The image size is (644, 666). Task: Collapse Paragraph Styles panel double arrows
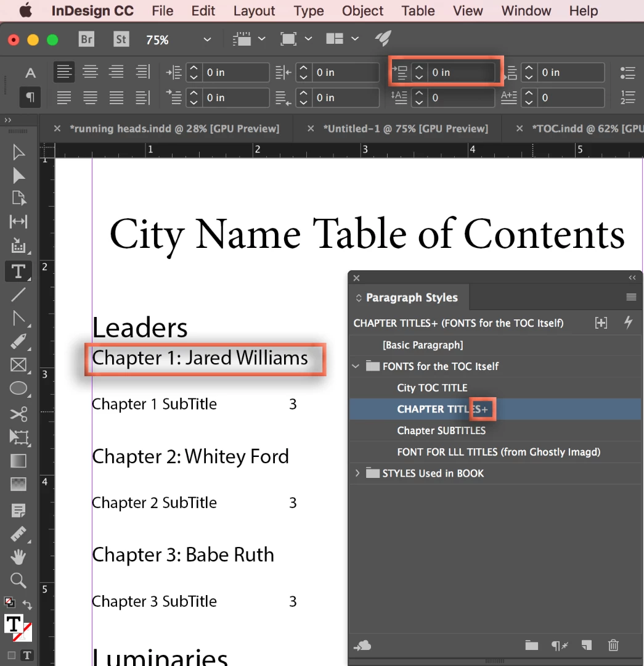632,277
